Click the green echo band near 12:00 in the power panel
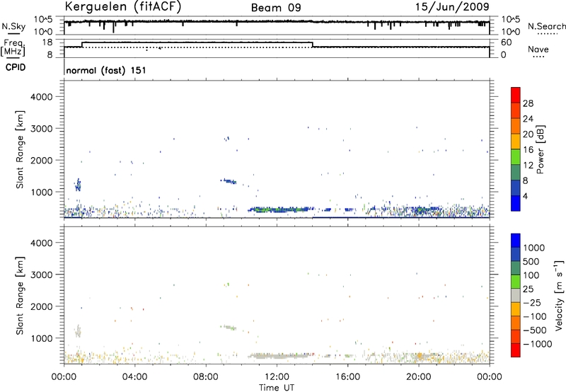This screenshot has width=566, height=392. (x=281, y=209)
